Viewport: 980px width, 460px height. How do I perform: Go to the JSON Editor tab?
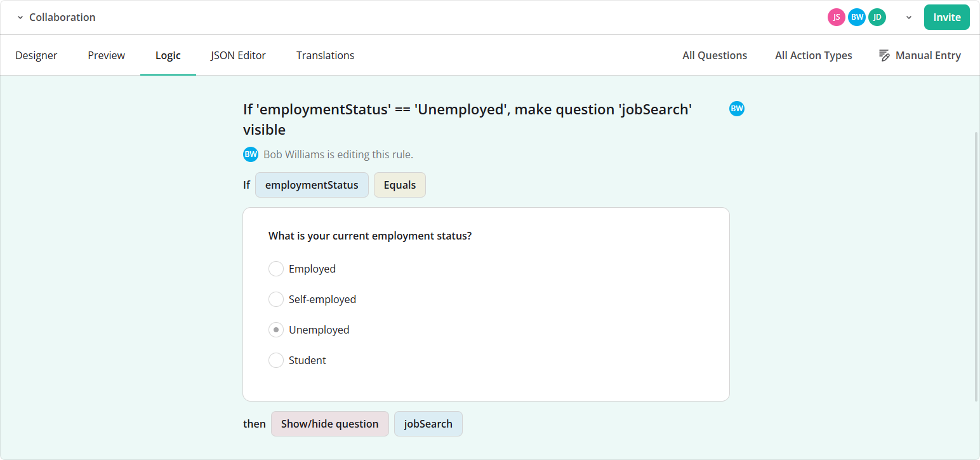239,55
